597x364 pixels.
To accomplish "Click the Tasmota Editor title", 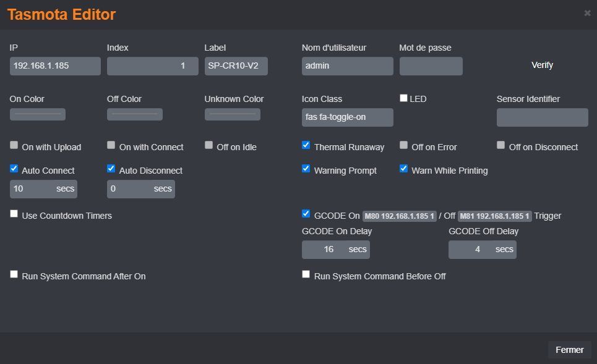I will 61,14.
